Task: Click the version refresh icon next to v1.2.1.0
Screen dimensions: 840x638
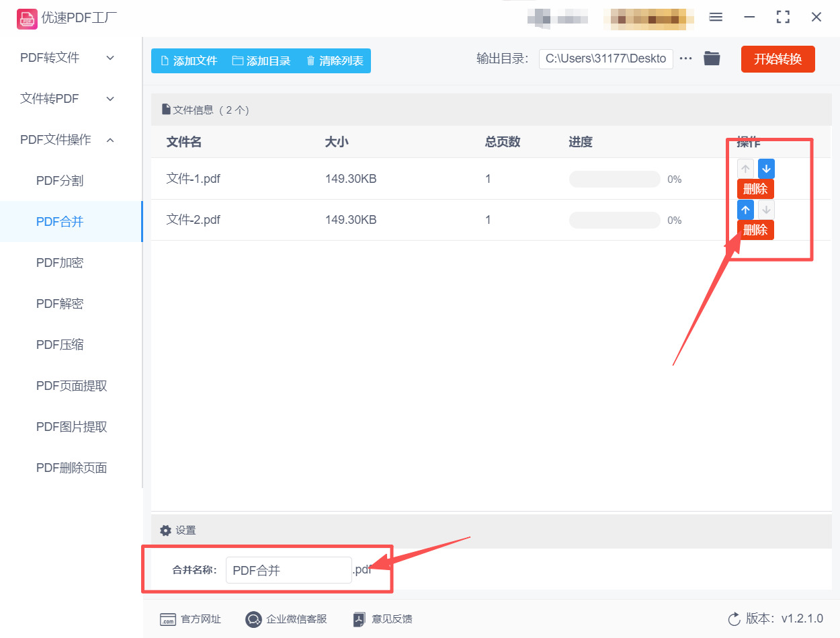Action: pyautogui.click(x=733, y=621)
